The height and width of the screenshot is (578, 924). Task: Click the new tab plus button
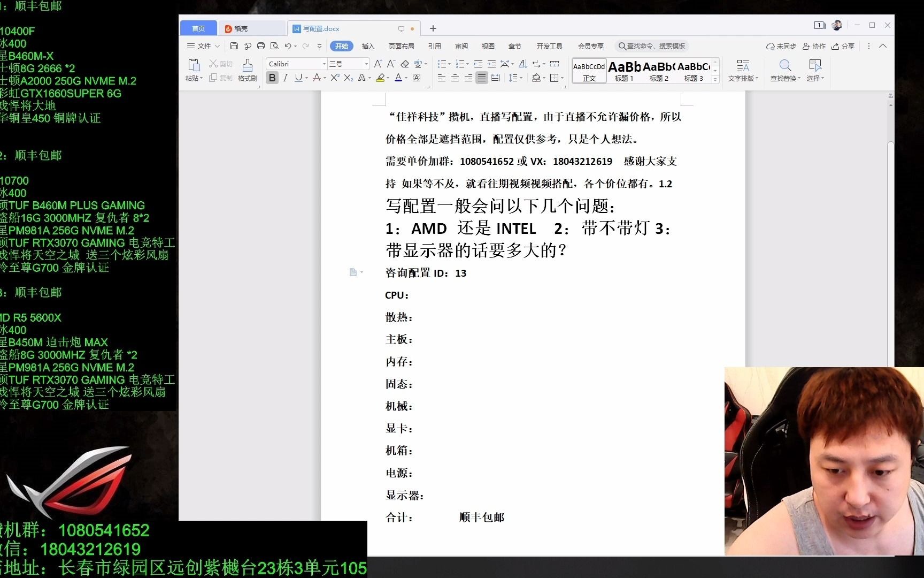pos(433,28)
